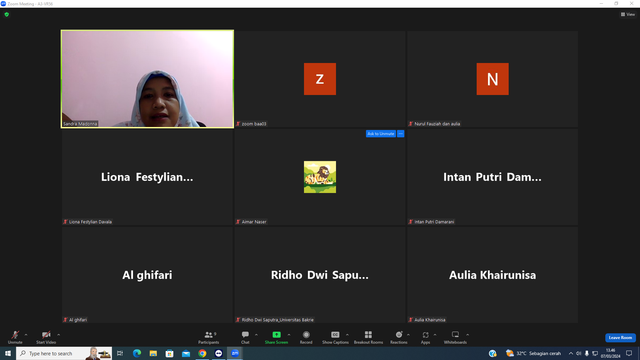The image size is (640, 360).
Task: Expand share options arrow beside Share Screen
Action: [289, 335]
